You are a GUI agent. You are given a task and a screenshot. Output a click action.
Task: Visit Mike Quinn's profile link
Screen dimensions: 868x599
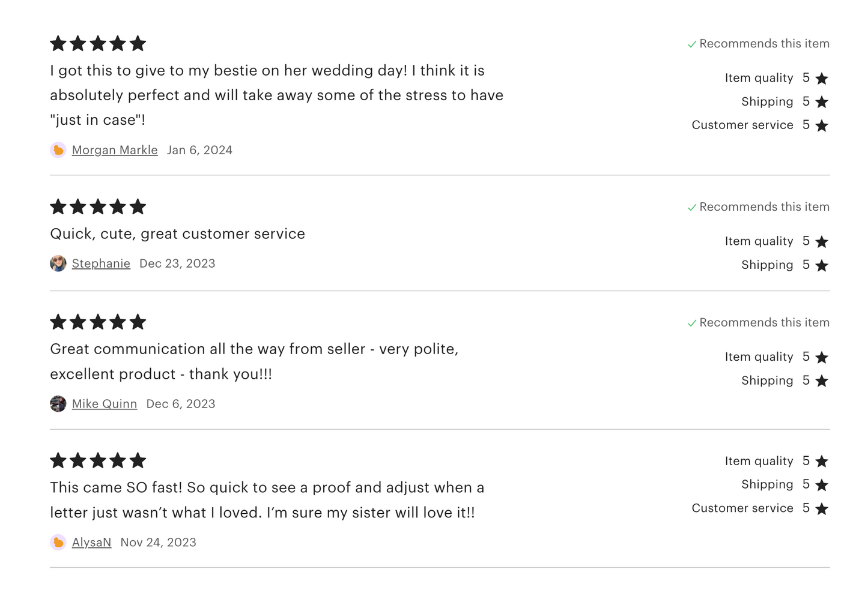tap(105, 404)
